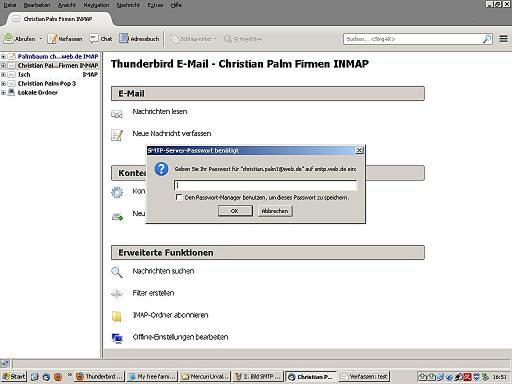Open the Hilfe menu
Viewport: 512px width, 384px height.
pyautogui.click(x=176, y=5)
